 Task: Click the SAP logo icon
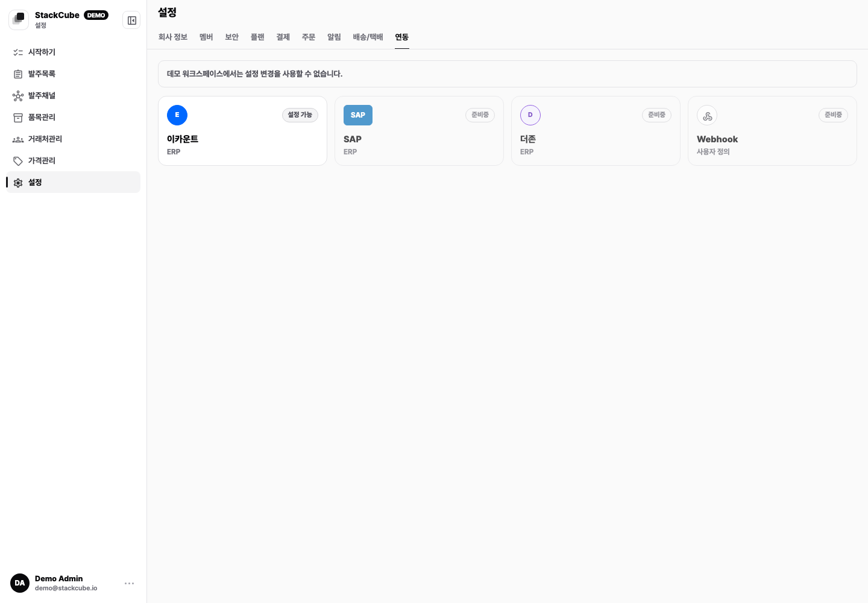point(358,115)
